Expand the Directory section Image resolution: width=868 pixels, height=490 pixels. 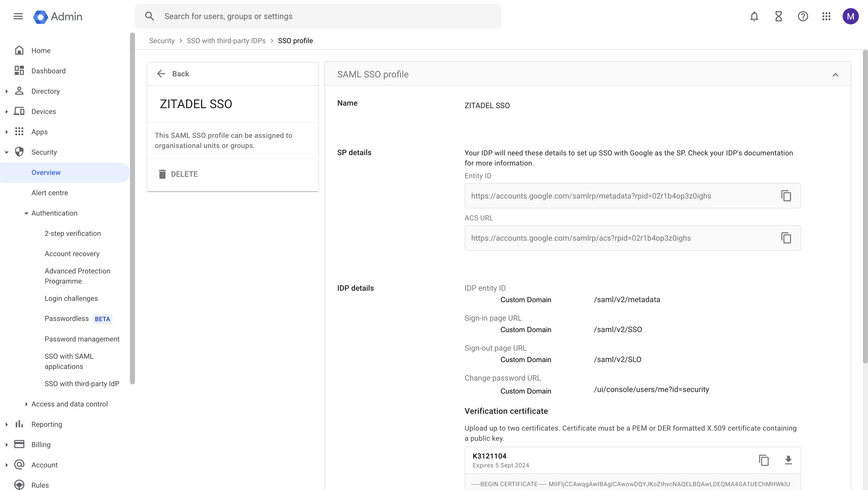coord(6,91)
